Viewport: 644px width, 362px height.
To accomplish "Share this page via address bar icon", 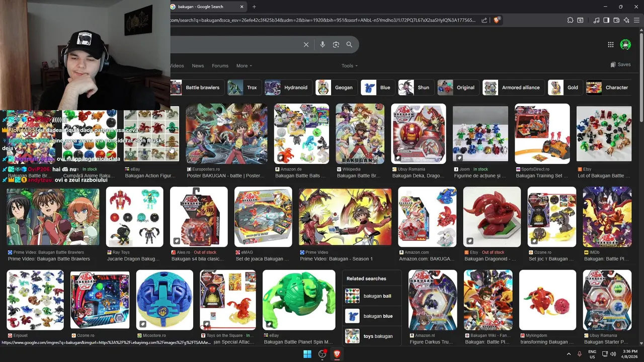I will point(484,20).
